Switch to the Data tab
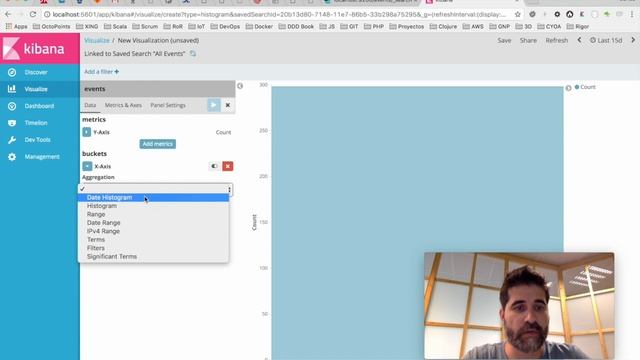The height and width of the screenshot is (360, 640). (x=90, y=105)
